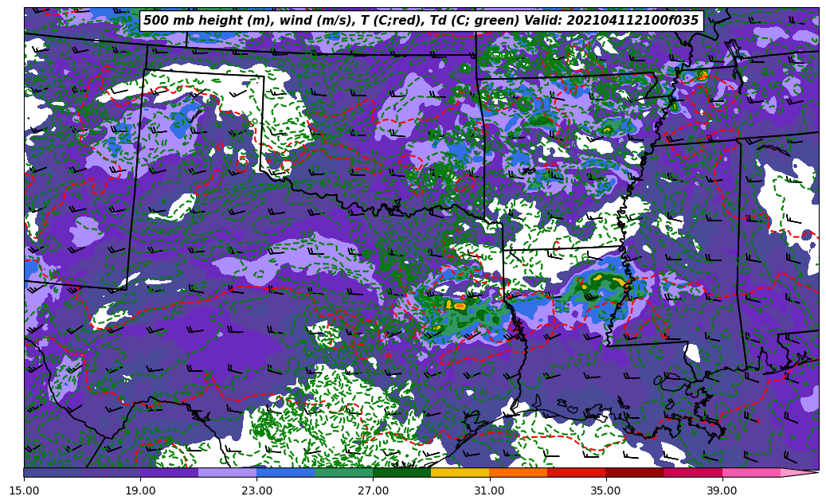Image resolution: width=826 pixels, height=504 pixels.
Task: Select the orange colorbar segment
Action: tap(519, 472)
